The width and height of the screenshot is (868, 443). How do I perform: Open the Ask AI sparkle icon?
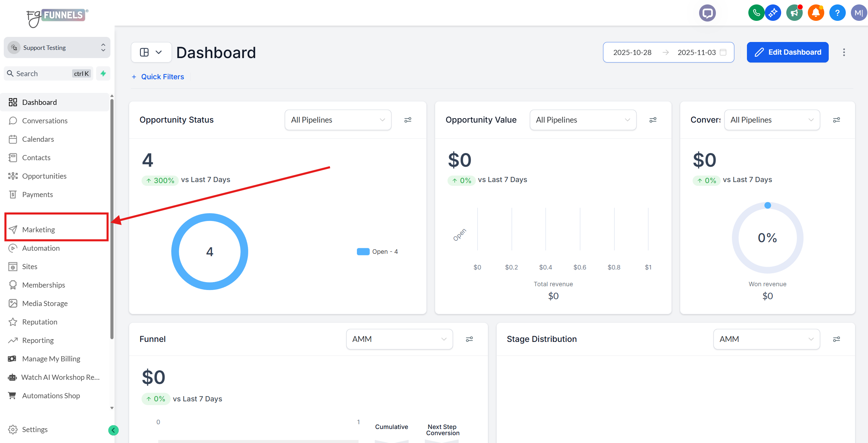click(x=773, y=13)
